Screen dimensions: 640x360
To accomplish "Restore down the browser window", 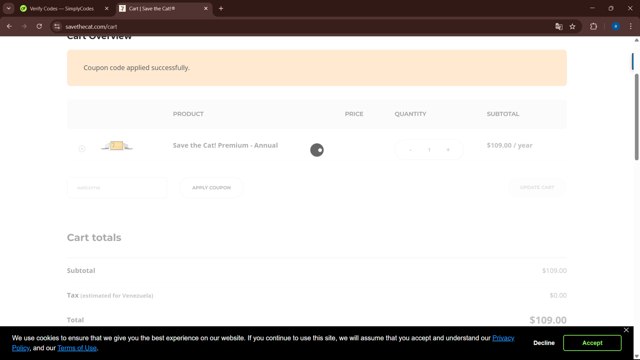I will [611, 9].
